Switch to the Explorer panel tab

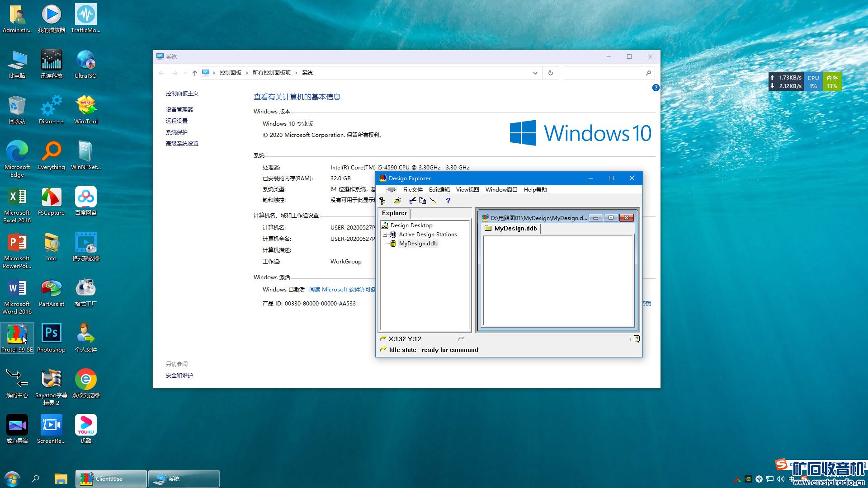pyautogui.click(x=394, y=213)
